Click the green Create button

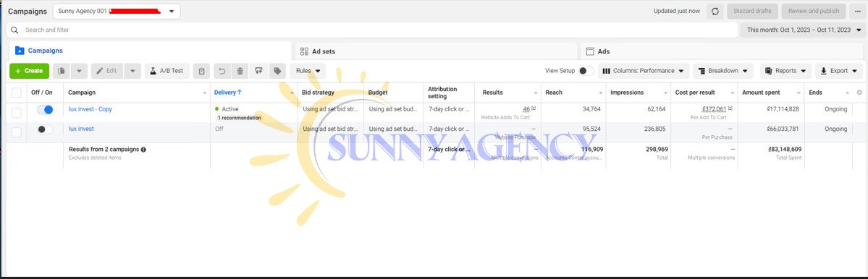tap(30, 71)
